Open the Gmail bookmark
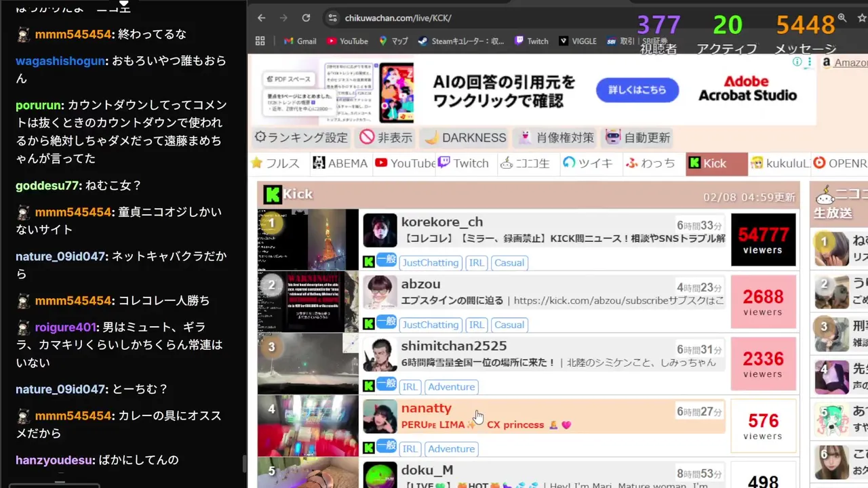868x488 pixels. 298,41
